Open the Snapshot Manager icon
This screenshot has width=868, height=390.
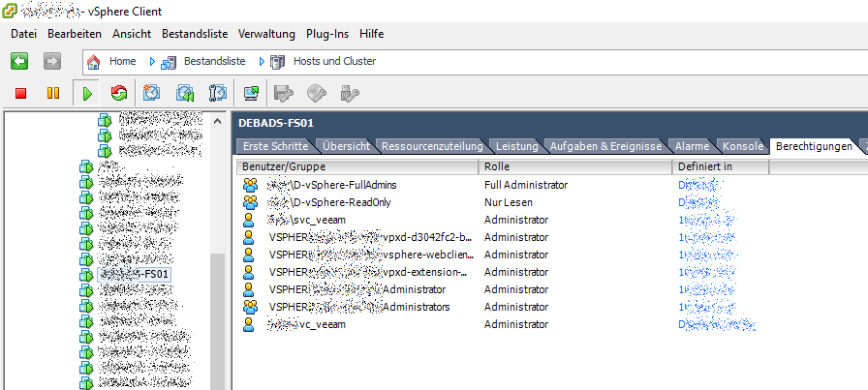218,93
